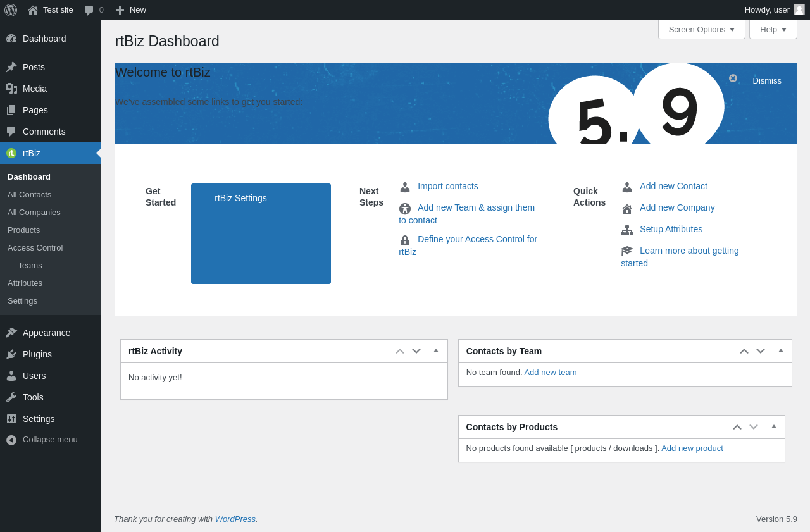Viewport: 810px width, 532px height.
Task: Click the Posts pushpin icon
Action: 11,67
